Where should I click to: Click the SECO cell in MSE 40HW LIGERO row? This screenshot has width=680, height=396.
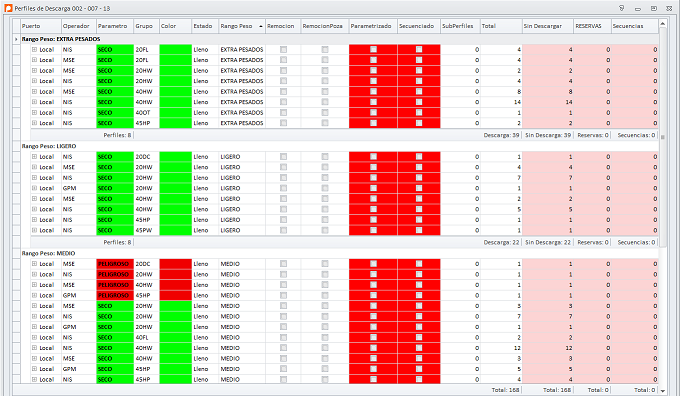pyautogui.click(x=114, y=199)
